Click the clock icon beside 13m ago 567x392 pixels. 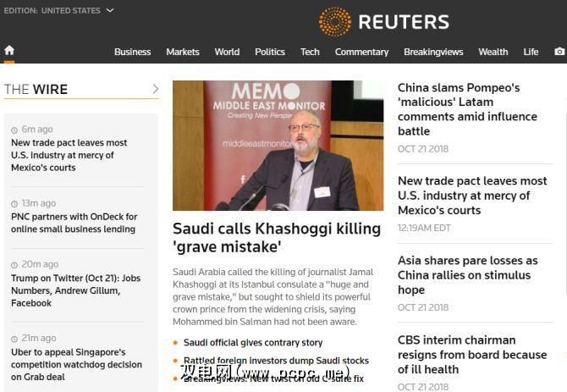point(14,204)
